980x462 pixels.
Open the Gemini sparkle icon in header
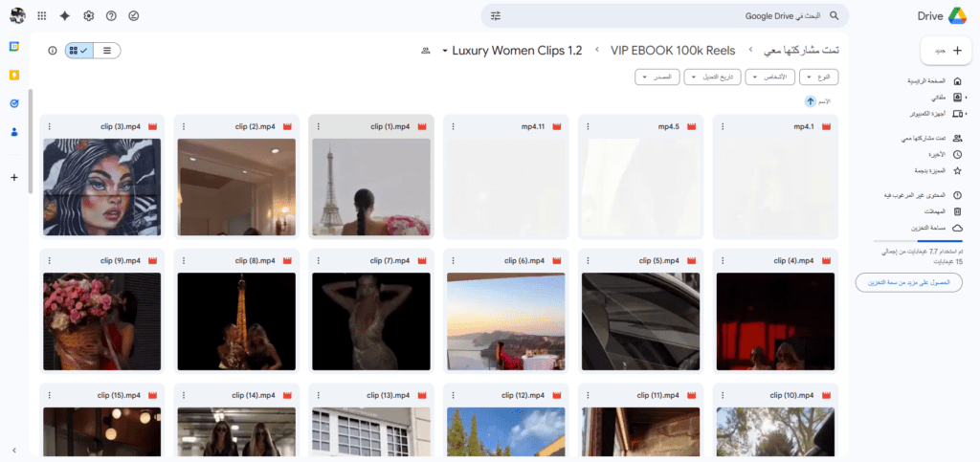click(65, 16)
